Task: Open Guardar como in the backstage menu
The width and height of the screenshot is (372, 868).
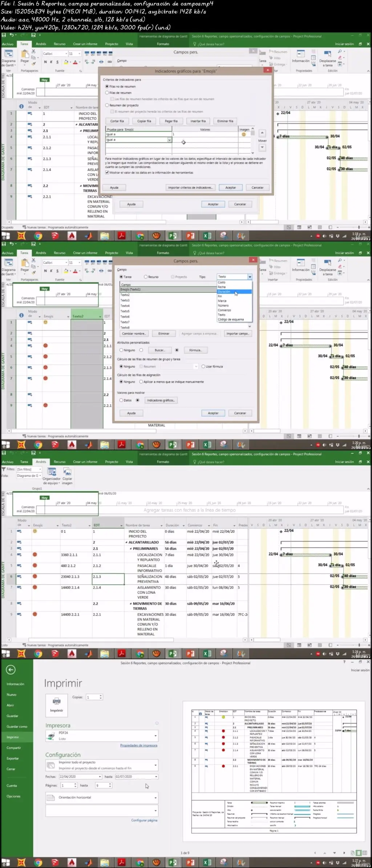Action: point(17,727)
